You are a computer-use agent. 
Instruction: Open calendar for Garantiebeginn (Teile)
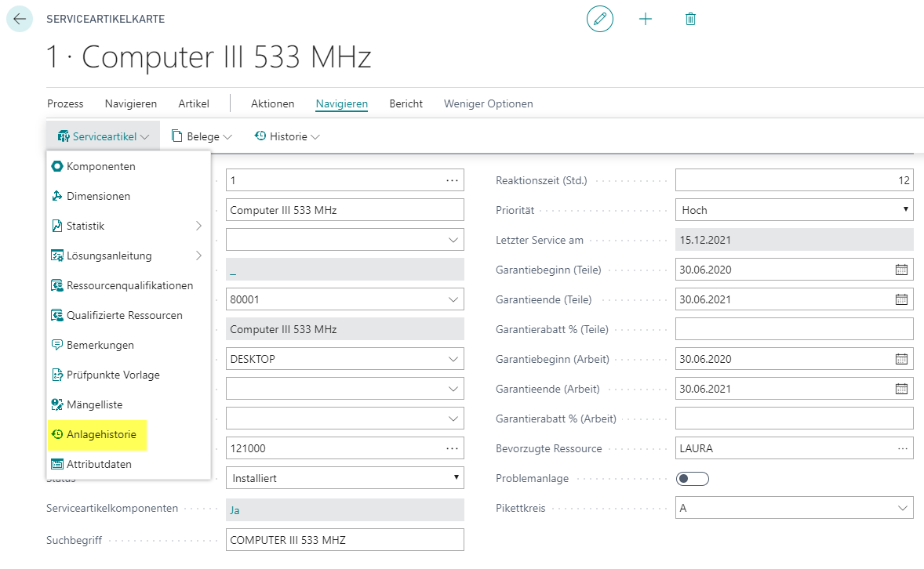(901, 270)
